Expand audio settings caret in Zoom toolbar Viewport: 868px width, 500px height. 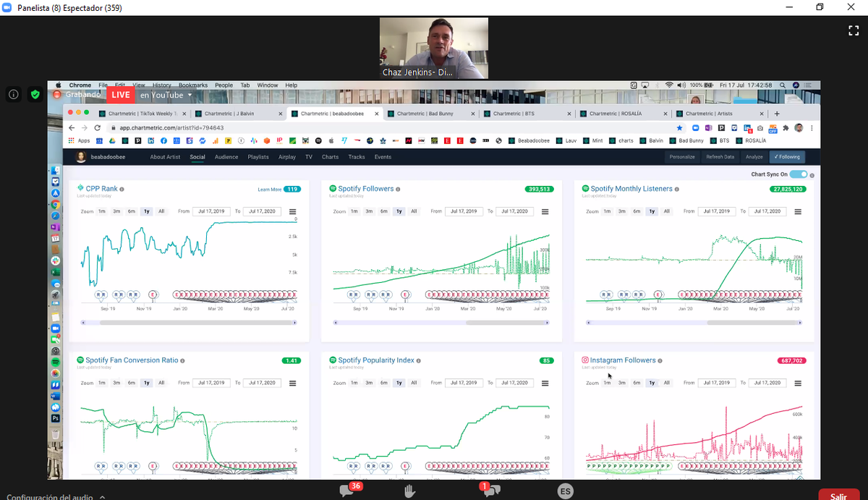point(102,497)
